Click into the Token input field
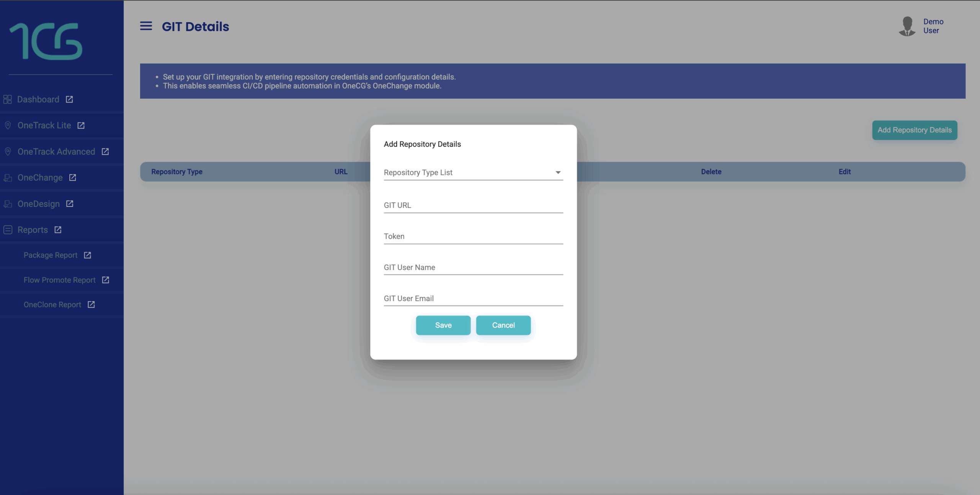Screen dimensions: 980x495 pos(473,236)
